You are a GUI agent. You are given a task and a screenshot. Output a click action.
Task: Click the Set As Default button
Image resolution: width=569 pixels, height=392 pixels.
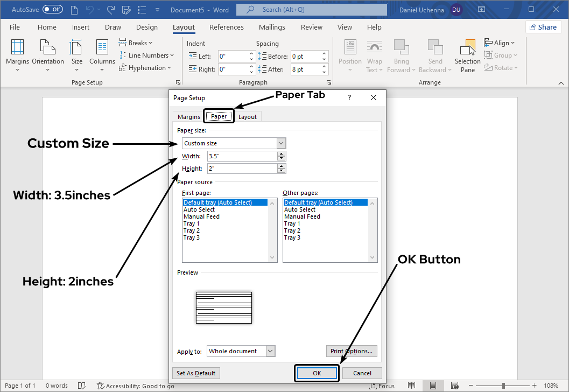(x=196, y=373)
